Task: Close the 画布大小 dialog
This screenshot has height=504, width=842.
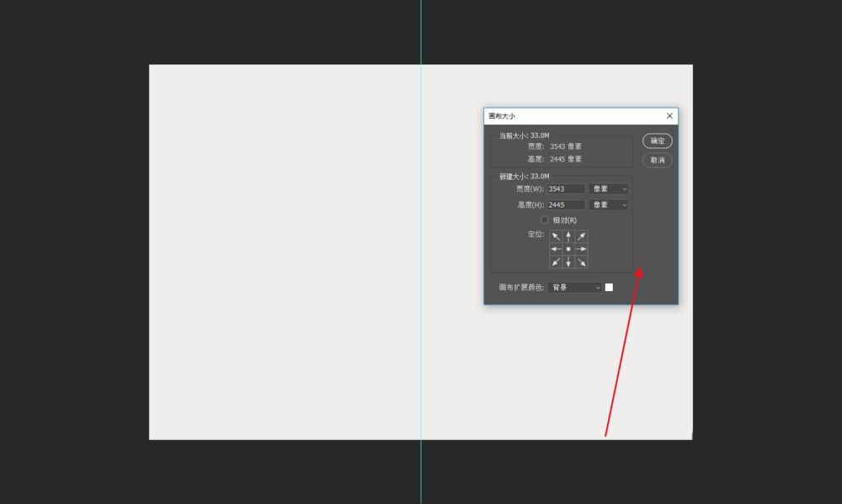Action: [x=669, y=116]
